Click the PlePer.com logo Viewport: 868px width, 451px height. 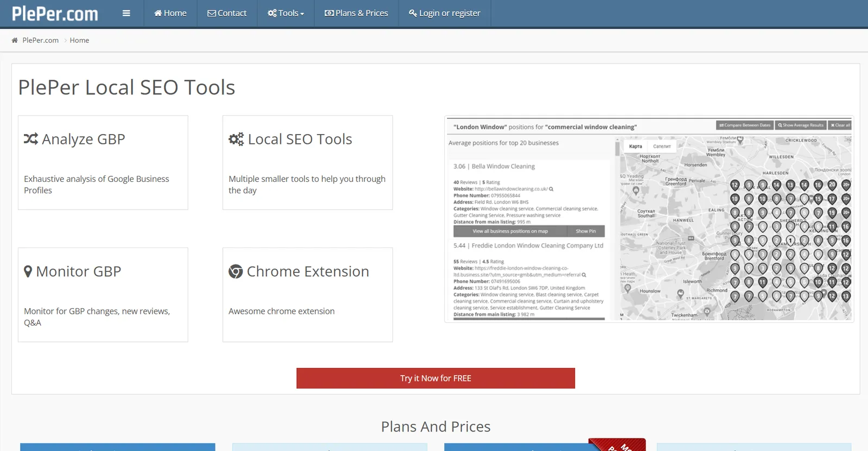(55, 14)
